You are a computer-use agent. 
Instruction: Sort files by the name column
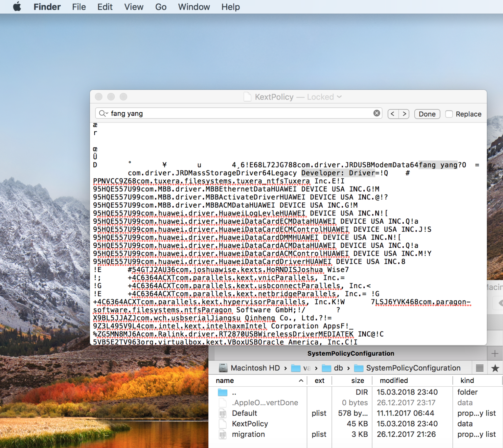(258, 380)
